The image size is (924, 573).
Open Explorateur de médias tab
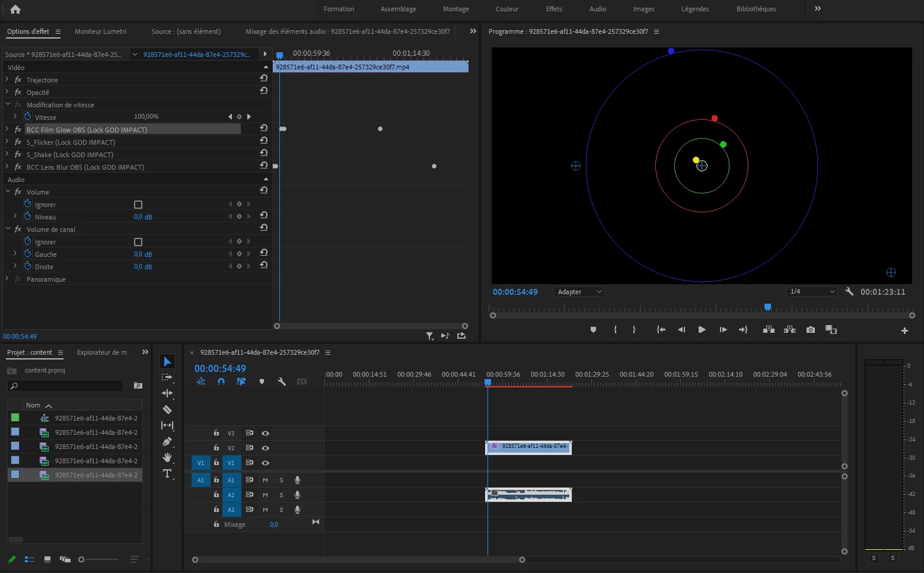click(102, 352)
